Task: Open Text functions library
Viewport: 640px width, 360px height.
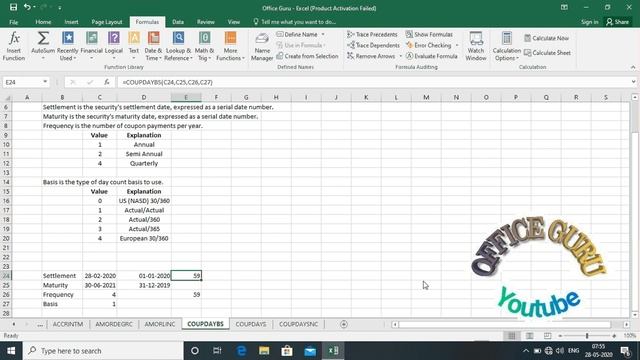Action: (x=134, y=46)
